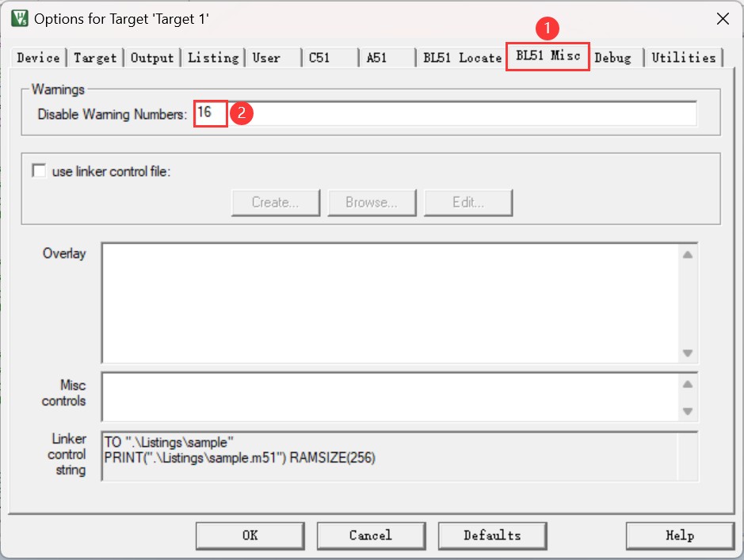Confirm settings with the OK button
The image size is (744, 560).
[250, 535]
